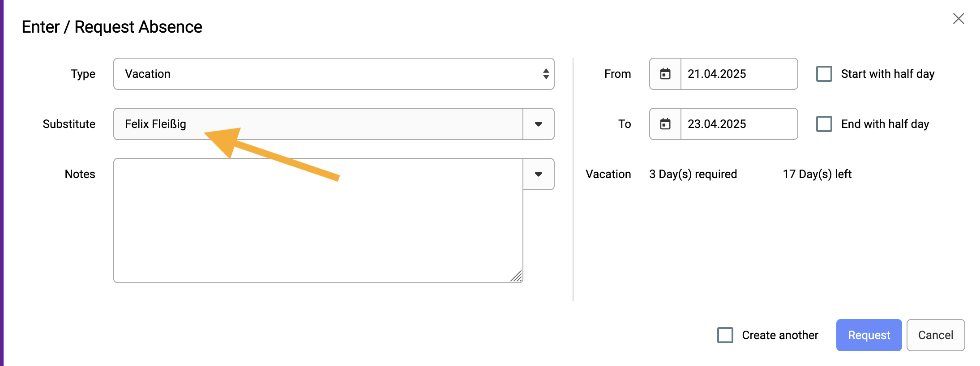Click the Create another label text
Viewport: 980px width, 366px height.
(x=780, y=335)
